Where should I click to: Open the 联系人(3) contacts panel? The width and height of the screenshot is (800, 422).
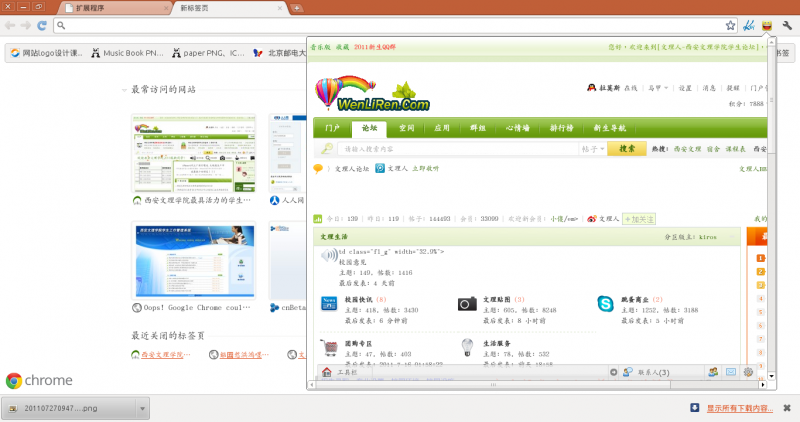653,373
